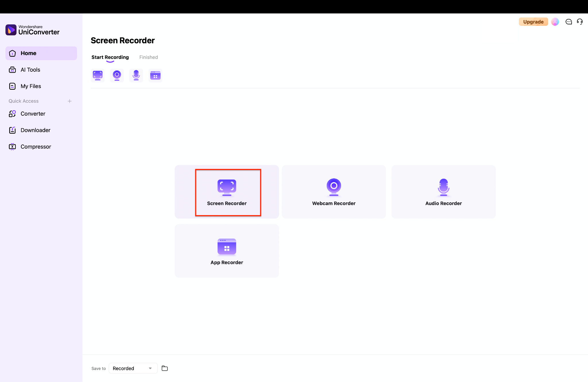
Task: Open the headset support icon
Action: [580, 22]
